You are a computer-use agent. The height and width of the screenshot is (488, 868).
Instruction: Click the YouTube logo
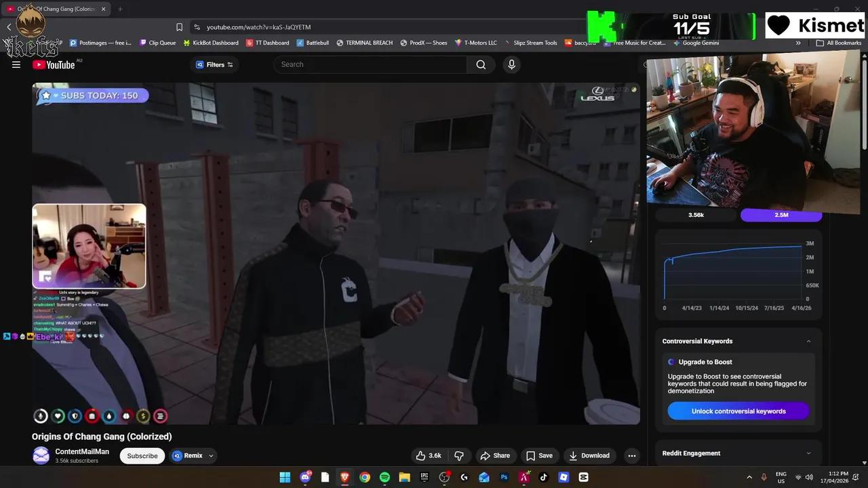[54, 64]
